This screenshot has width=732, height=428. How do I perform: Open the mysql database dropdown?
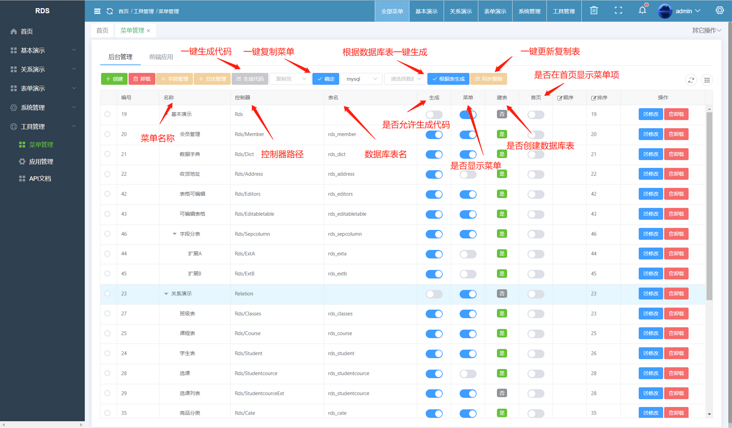361,79
